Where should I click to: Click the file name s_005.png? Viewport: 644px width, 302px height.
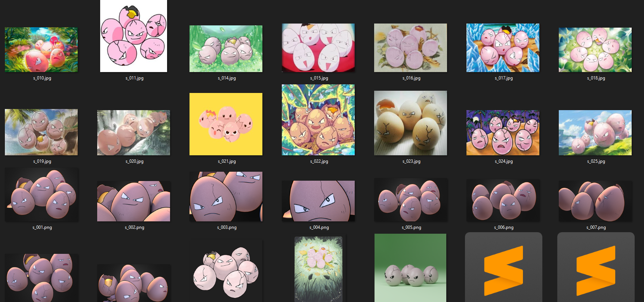412,227
